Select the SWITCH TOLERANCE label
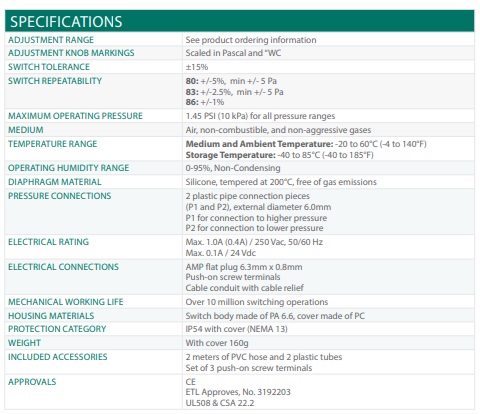The image size is (480, 414). point(49,67)
